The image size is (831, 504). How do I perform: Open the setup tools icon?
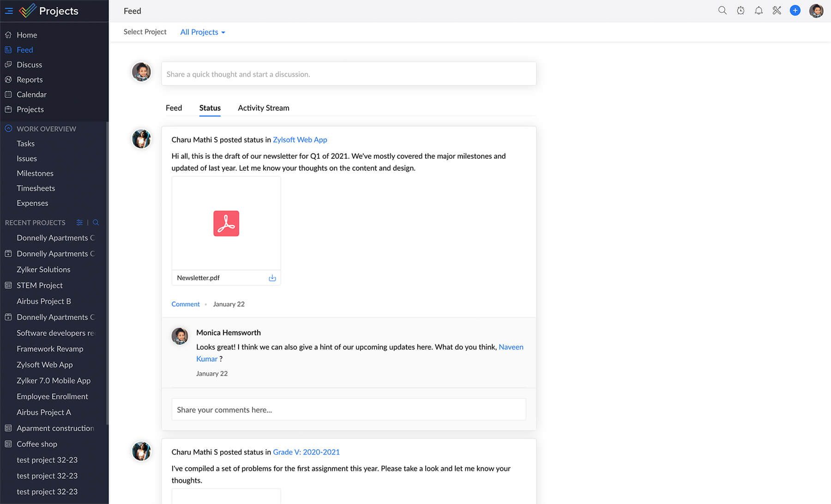(777, 11)
